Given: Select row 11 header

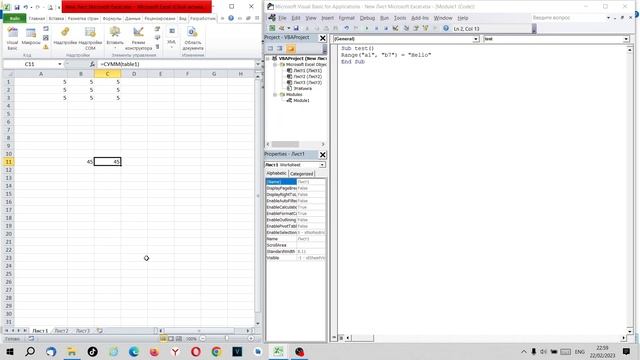Looking at the screenshot, I should pos(8,162).
